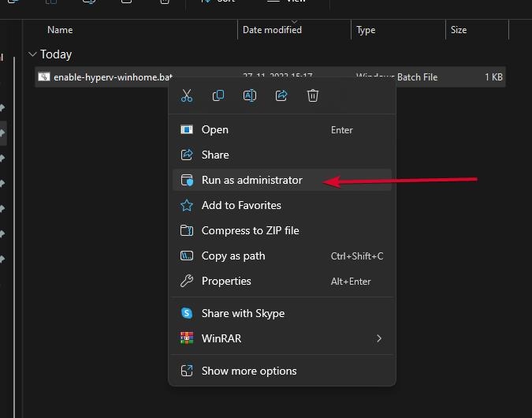This screenshot has width=532, height=418.
Task: Select Open from the context menu
Action: click(x=282, y=129)
